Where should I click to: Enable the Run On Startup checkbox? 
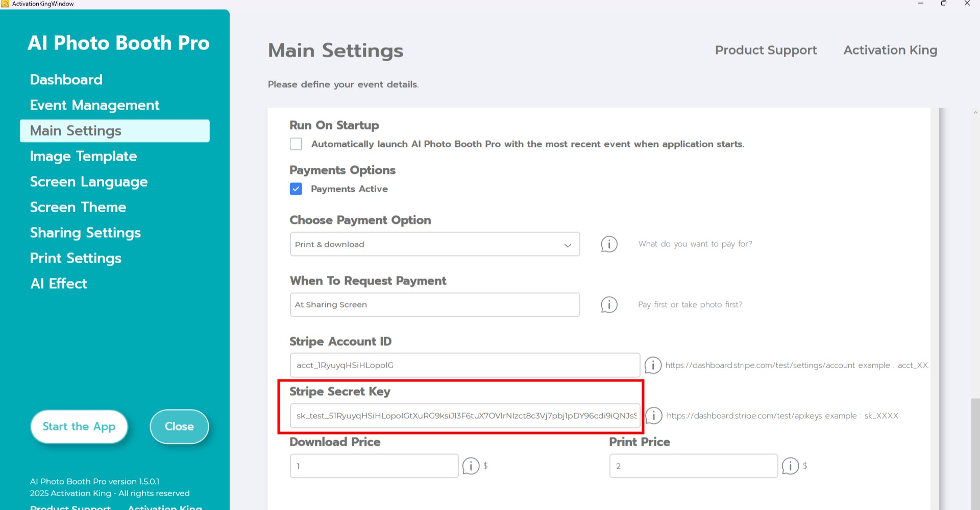coord(296,144)
